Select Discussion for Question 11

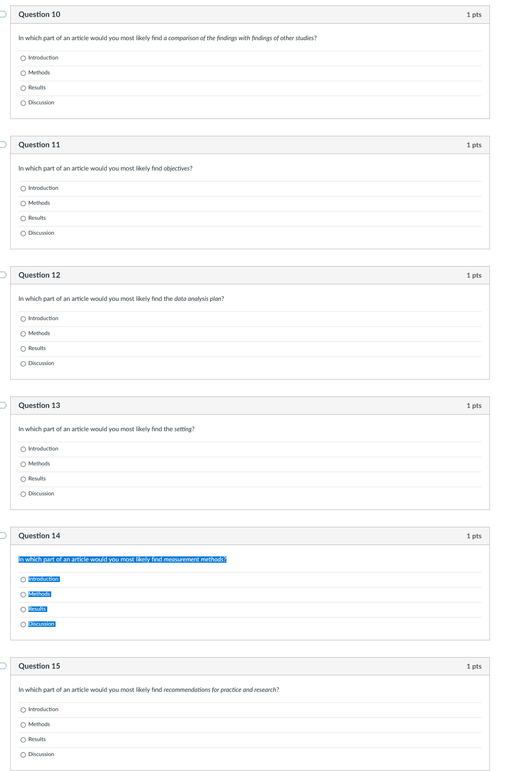click(23, 234)
